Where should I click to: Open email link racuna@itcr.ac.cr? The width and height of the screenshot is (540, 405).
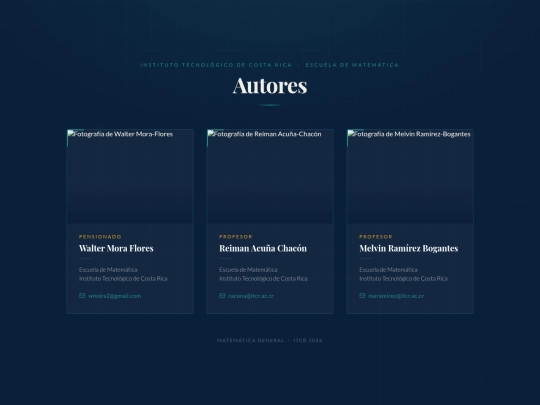tap(251, 296)
